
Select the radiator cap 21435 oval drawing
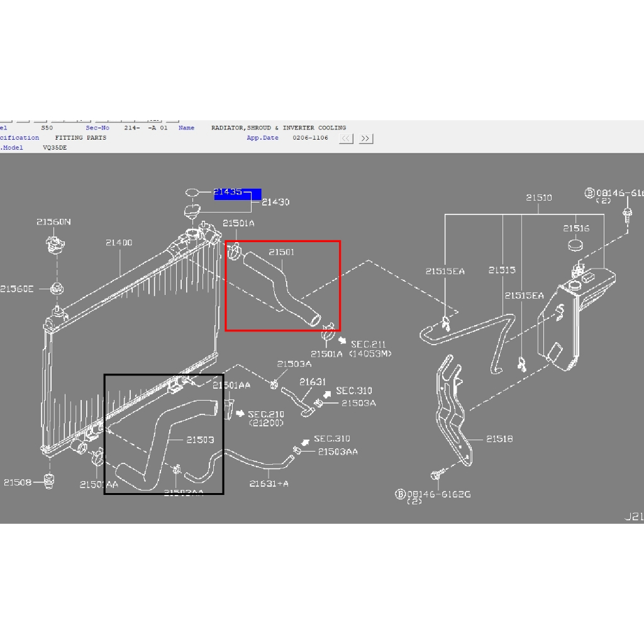(192, 192)
